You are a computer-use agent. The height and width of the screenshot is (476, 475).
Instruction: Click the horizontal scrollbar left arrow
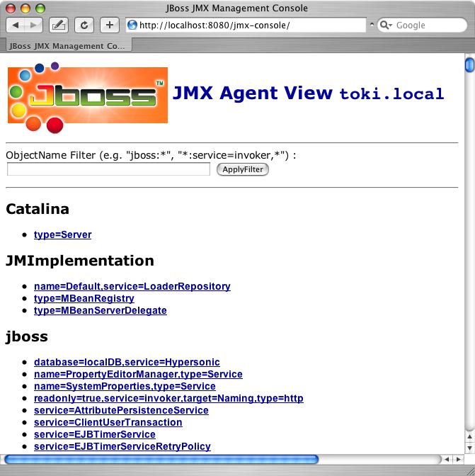(x=447, y=459)
